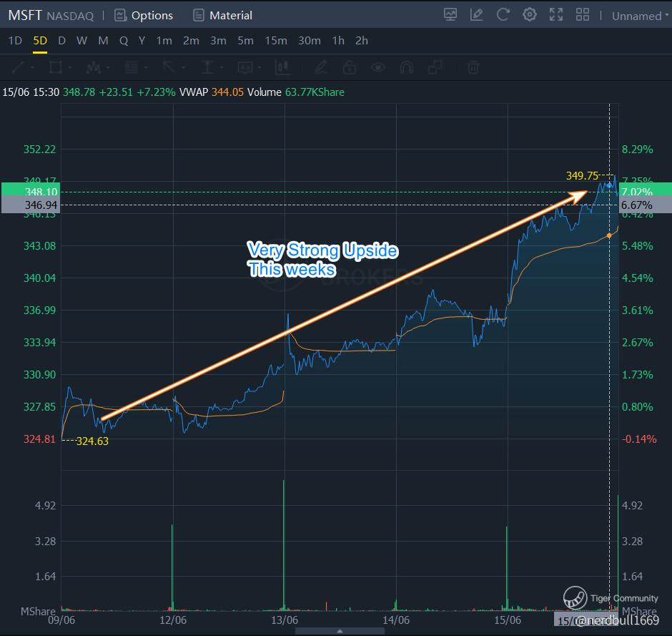
Task: Open the multi-chart grid layout icon
Action: 583,15
